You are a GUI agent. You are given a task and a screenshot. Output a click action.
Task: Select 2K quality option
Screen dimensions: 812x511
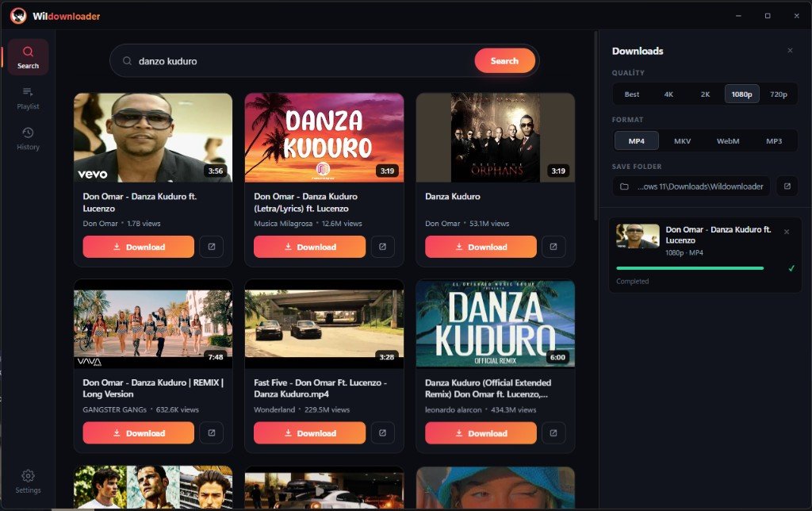(x=705, y=94)
